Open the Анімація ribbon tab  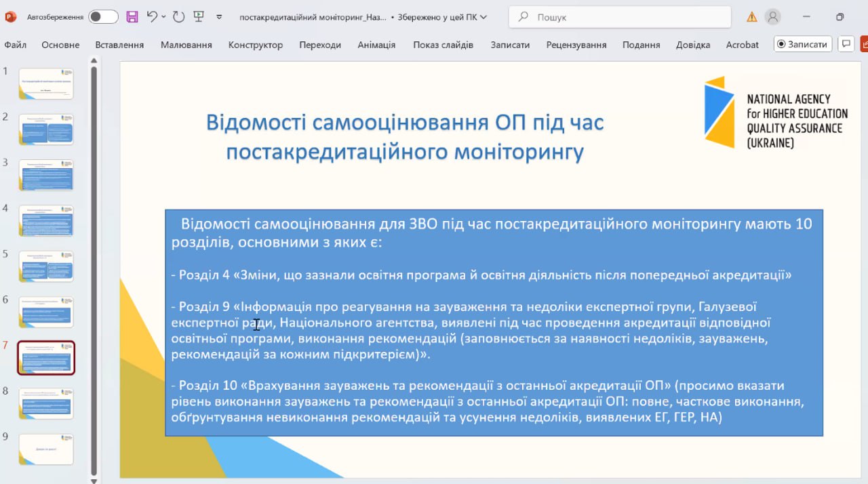point(376,45)
